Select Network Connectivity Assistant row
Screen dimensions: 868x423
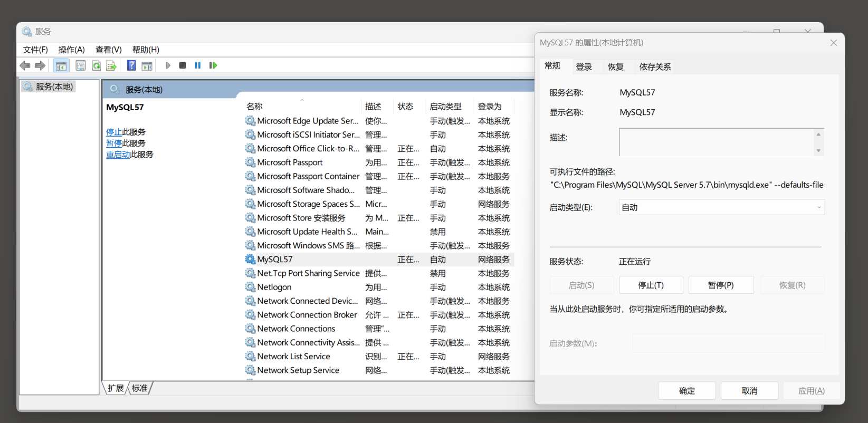pyautogui.click(x=379, y=342)
